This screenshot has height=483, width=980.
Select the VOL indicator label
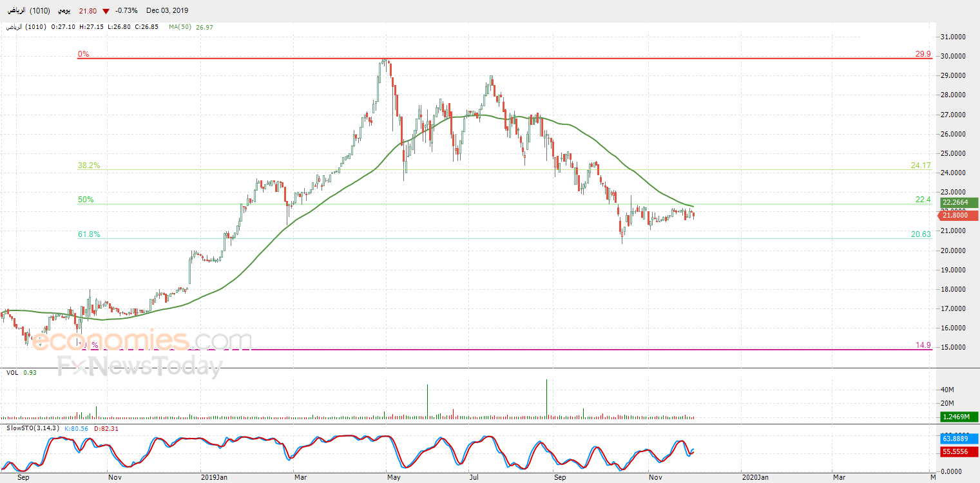[x=12, y=372]
